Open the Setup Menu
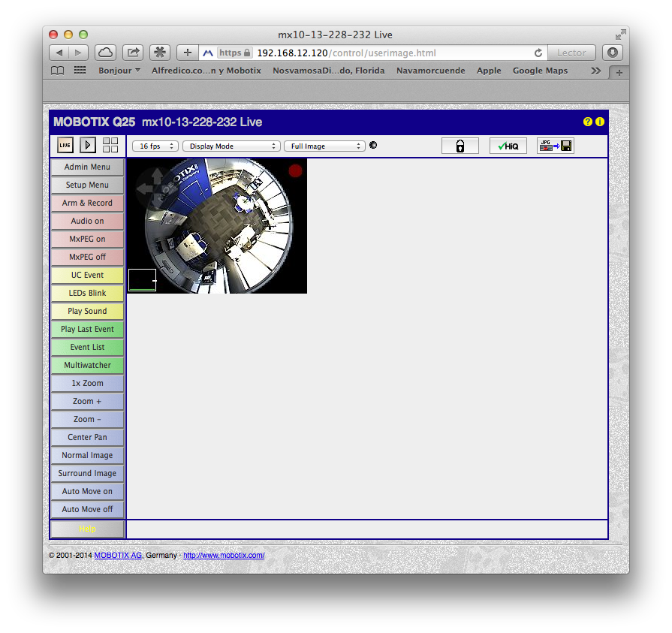 (x=87, y=185)
